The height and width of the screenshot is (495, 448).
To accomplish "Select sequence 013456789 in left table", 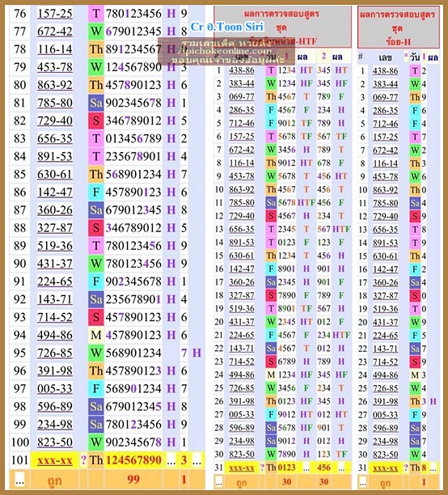I will 133,138.
